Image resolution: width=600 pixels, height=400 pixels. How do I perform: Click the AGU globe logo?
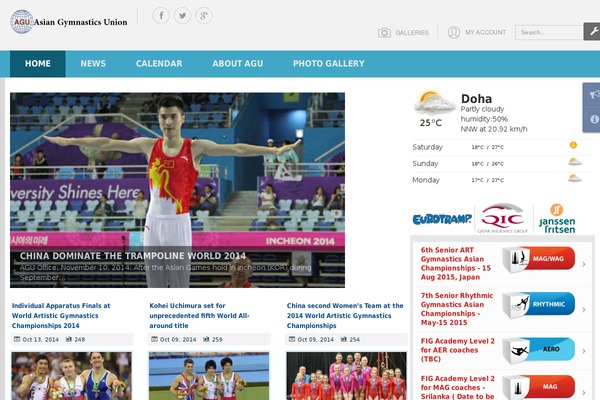pyautogui.click(x=21, y=22)
